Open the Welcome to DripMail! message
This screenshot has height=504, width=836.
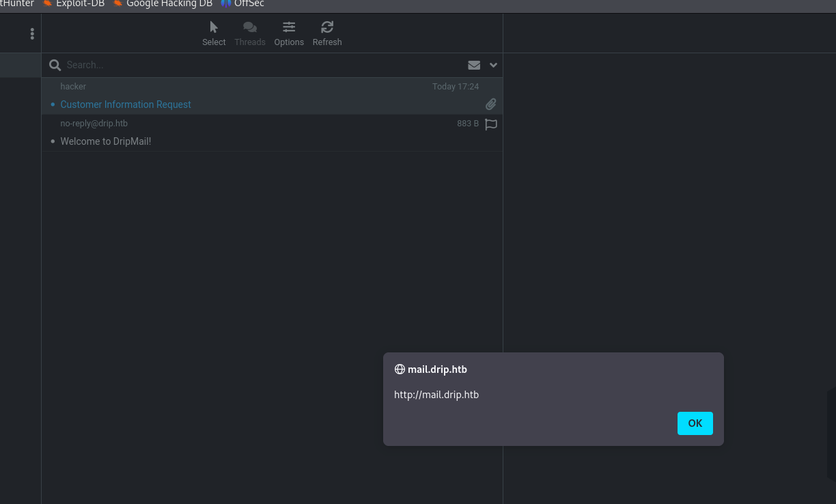tap(106, 141)
